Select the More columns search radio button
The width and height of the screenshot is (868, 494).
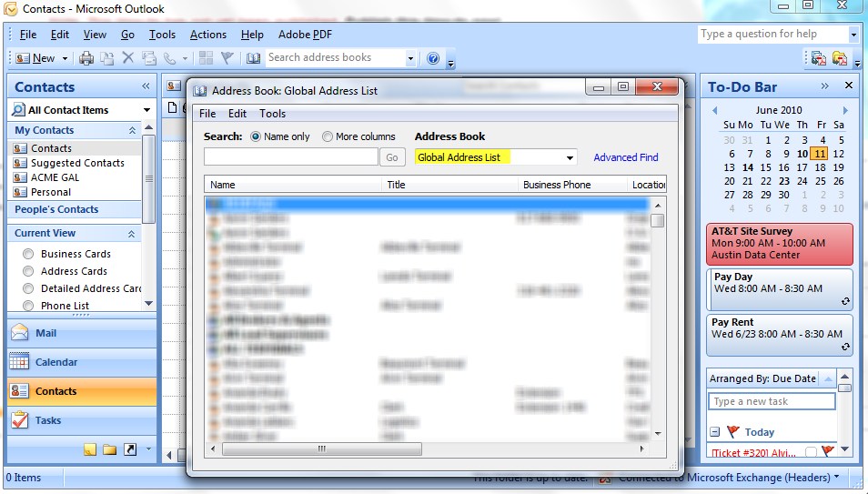[328, 136]
